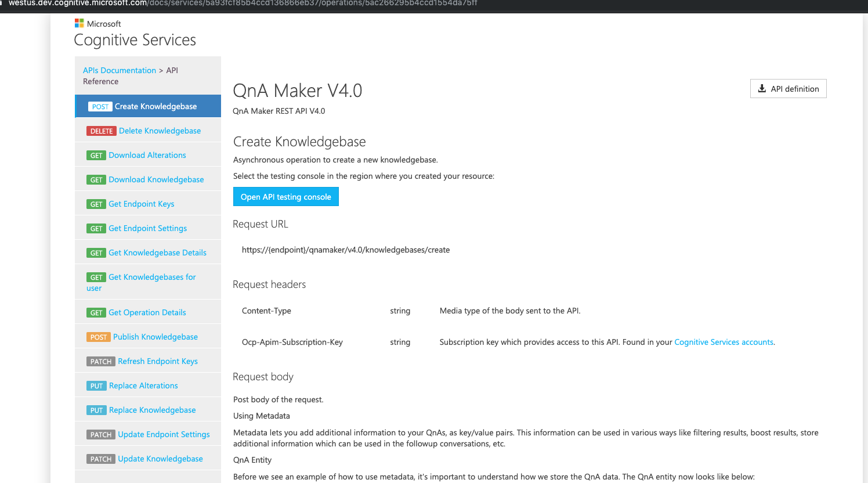The image size is (868, 483).
Task: Click the Ocp-Apim-Subscription-Key header name
Action: [292, 342]
